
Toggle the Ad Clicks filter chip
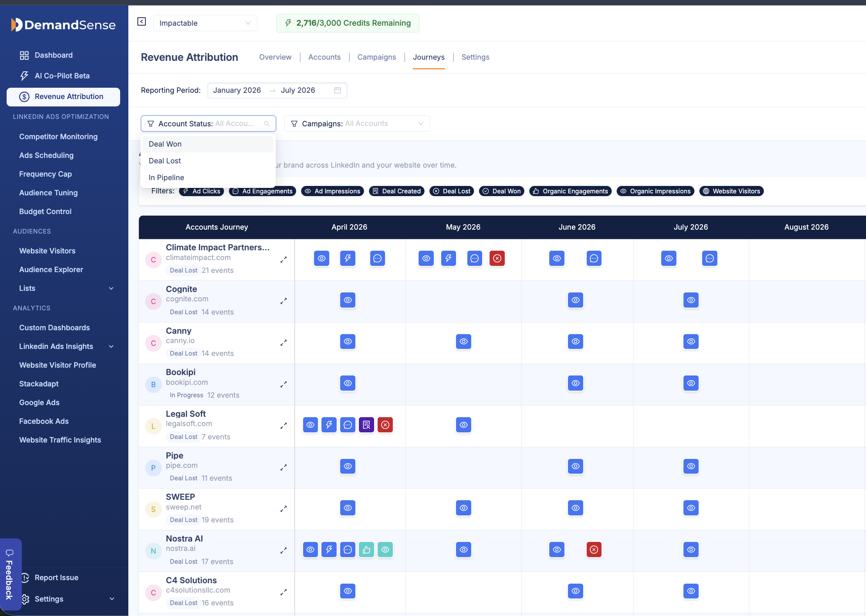(201, 191)
